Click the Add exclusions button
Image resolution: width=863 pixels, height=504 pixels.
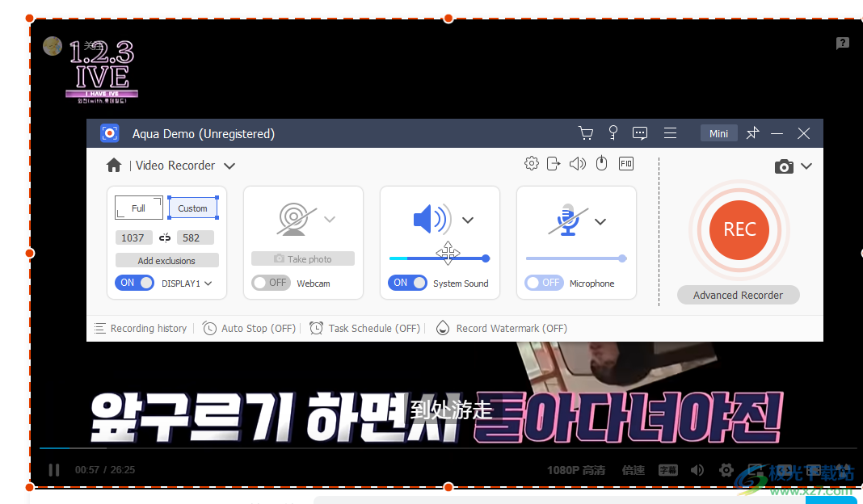pos(166,260)
